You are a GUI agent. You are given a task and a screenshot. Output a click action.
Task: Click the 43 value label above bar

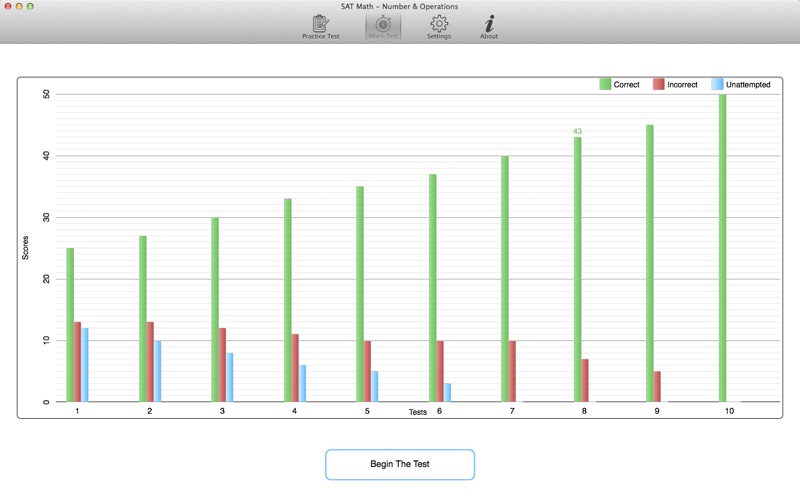click(x=577, y=131)
